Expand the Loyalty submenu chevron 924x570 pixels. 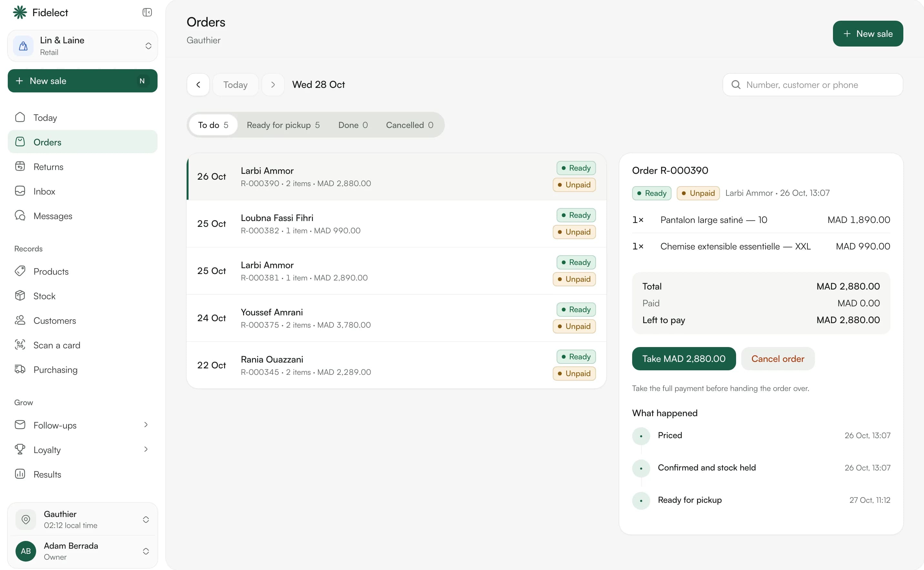[x=146, y=449]
